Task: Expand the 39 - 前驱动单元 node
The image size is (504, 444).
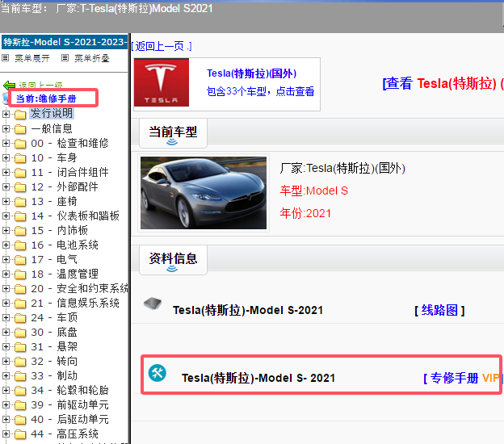Action: pos(6,404)
